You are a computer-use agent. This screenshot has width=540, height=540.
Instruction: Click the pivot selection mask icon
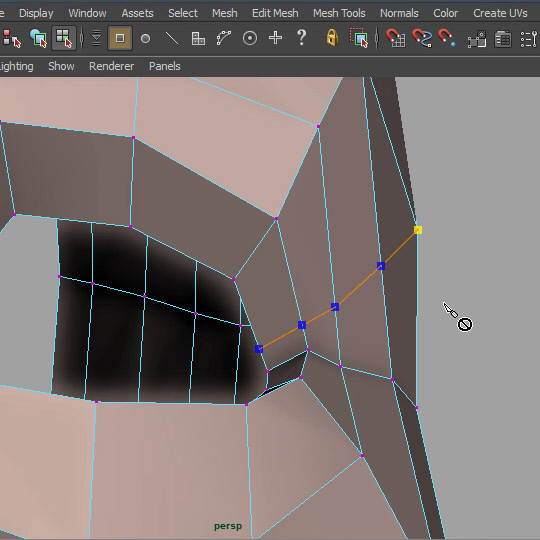click(x=250, y=38)
